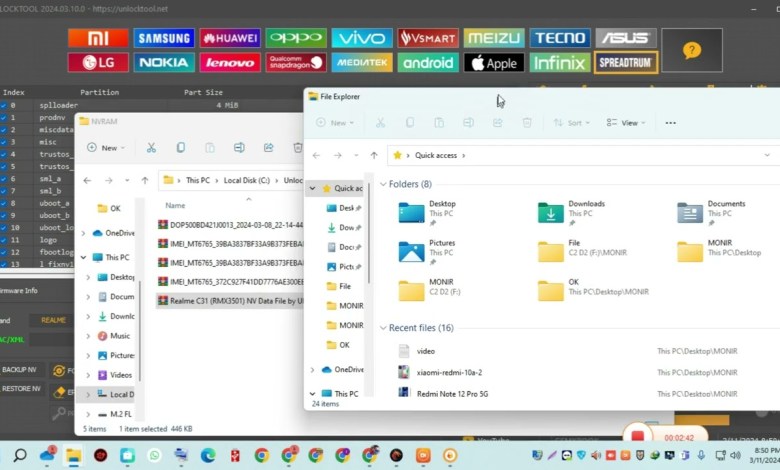Open the File Explorer address bar history dropdown
The height and width of the screenshot is (470, 780).
pyautogui.click(x=767, y=156)
